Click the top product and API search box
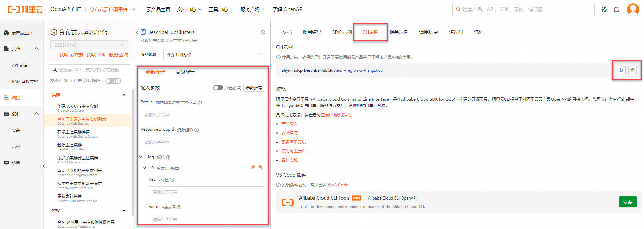644x229 pixels. click(x=523, y=9)
